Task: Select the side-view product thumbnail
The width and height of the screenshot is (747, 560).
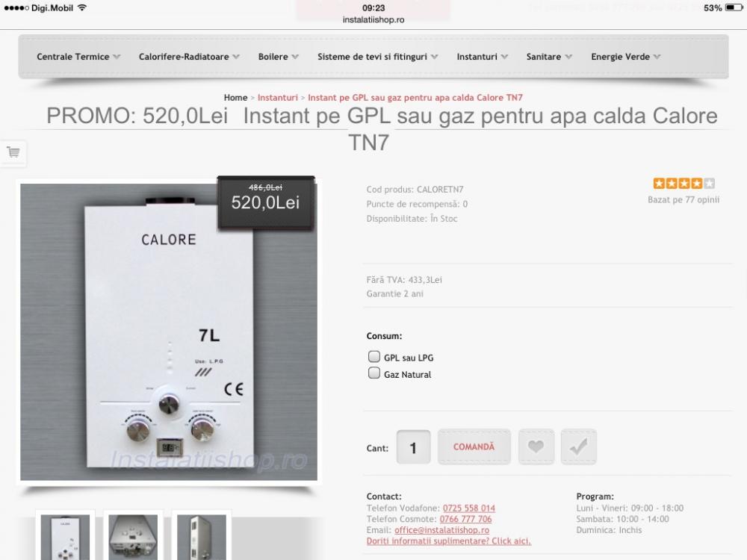Action: click(202, 537)
